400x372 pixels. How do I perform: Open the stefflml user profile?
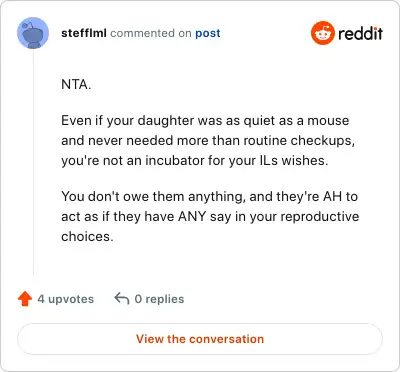(x=84, y=33)
